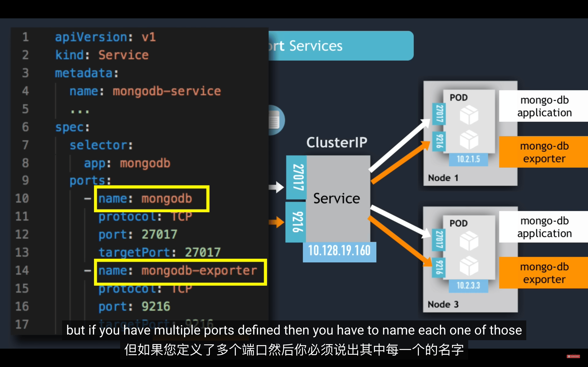This screenshot has width=588, height=367.
Task: Click the yellow-highlighted 'name: mongodb' line
Action: point(152,199)
